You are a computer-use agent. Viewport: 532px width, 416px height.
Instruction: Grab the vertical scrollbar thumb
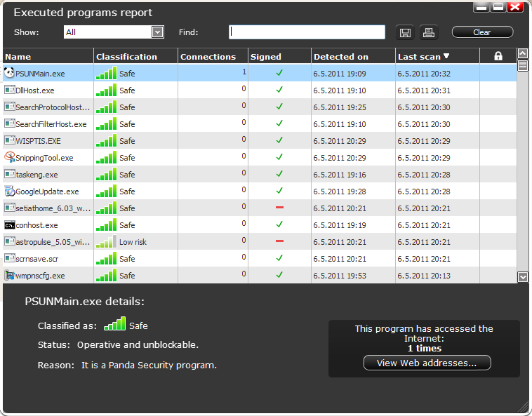[x=522, y=65]
